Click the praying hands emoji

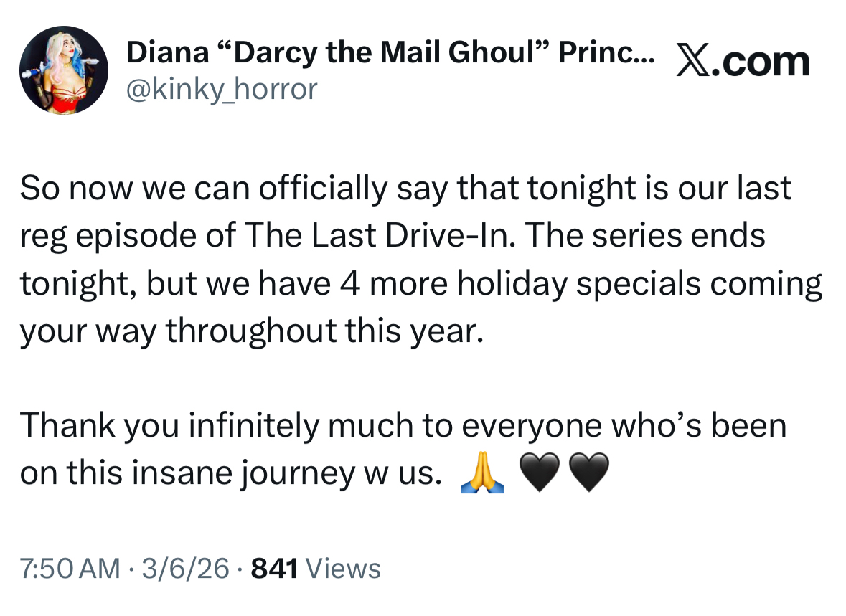[x=480, y=474]
